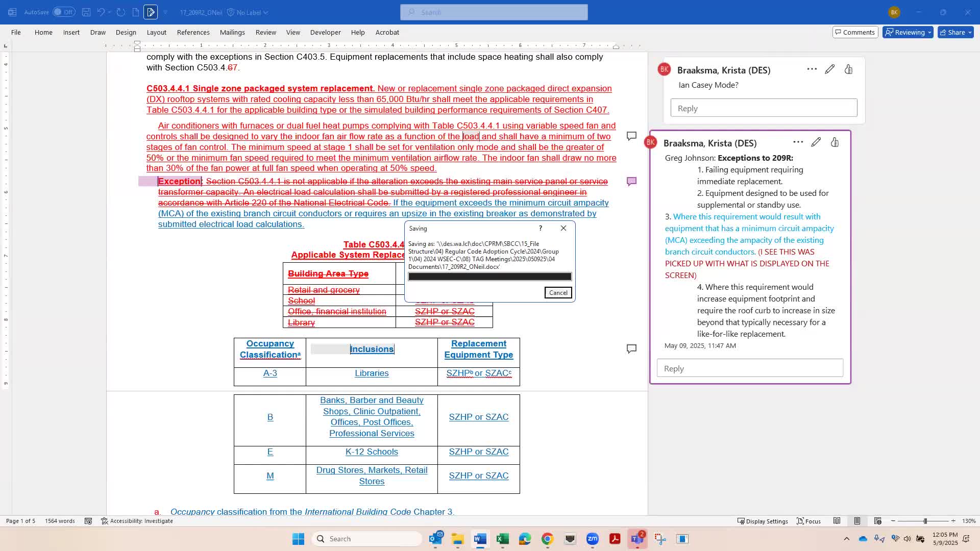Click the Save icon in title bar
Screen dimensions: 980x551
(86, 12)
